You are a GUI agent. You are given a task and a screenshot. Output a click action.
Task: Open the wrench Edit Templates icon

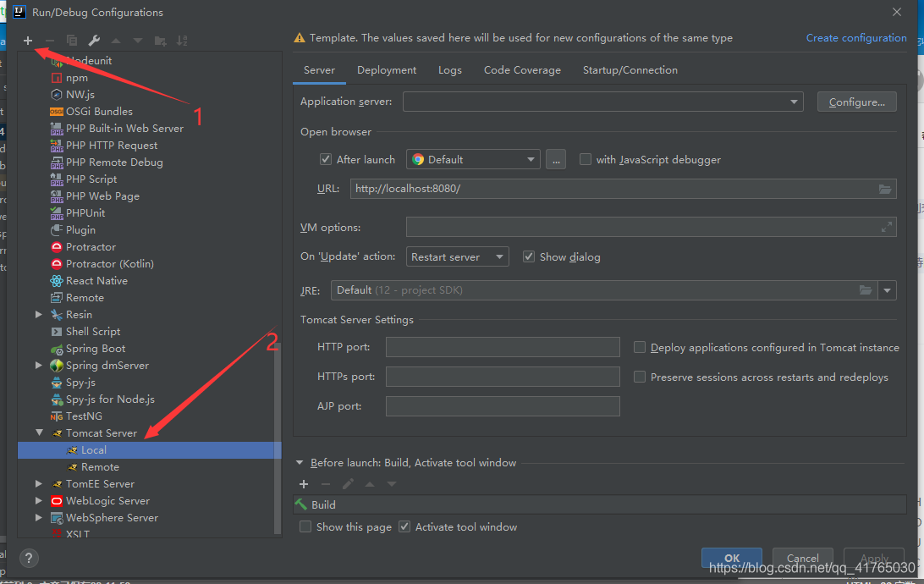pos(94,41)
